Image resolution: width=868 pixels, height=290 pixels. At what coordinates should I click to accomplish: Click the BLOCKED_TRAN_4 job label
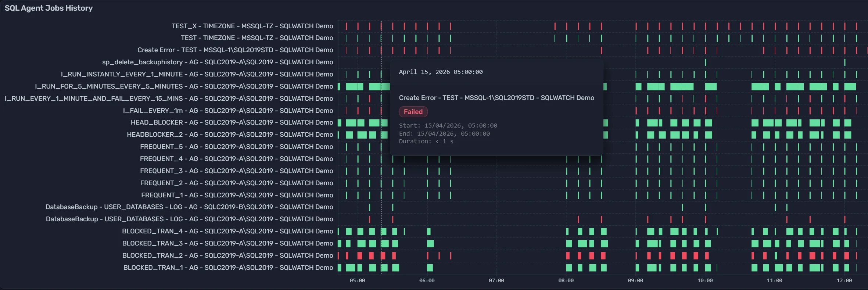coord(227,231)
